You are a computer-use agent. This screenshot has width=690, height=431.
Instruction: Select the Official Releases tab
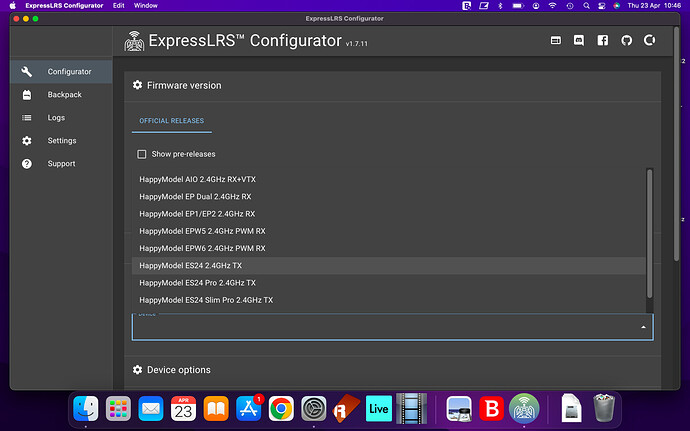(171, 121)
